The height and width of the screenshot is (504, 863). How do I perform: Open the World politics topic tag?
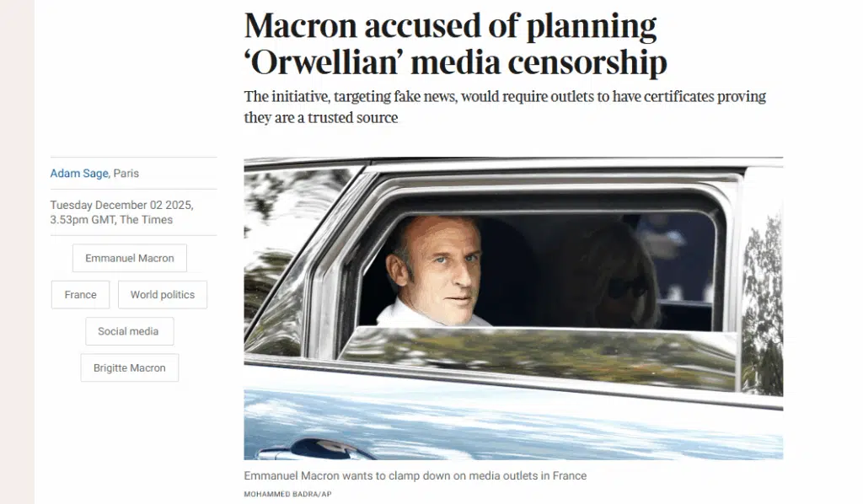pyautogui.click(x=162, y=295)
